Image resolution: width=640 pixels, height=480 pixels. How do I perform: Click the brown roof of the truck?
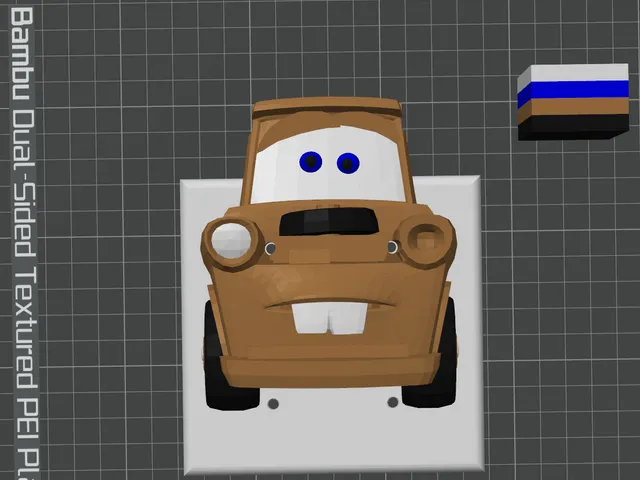pos(327,107)
